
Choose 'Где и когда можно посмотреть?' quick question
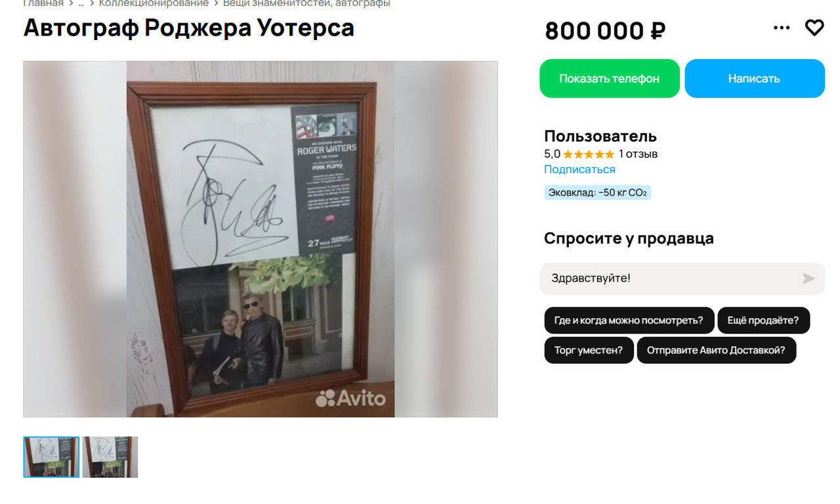coord(629,320)
